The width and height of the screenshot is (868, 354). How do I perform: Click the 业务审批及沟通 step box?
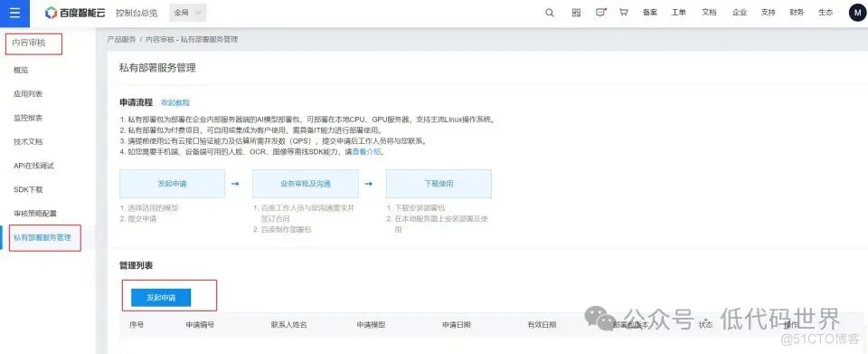tap(305, 184)
